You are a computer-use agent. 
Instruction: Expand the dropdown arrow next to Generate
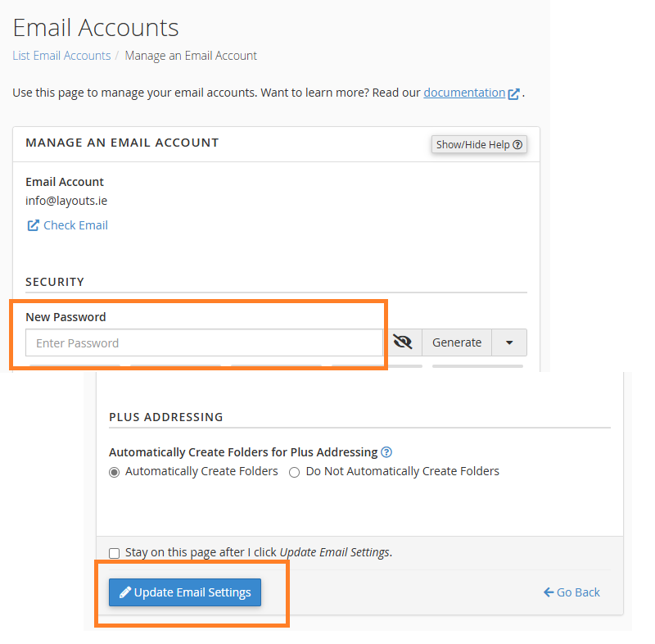point(509,342)
